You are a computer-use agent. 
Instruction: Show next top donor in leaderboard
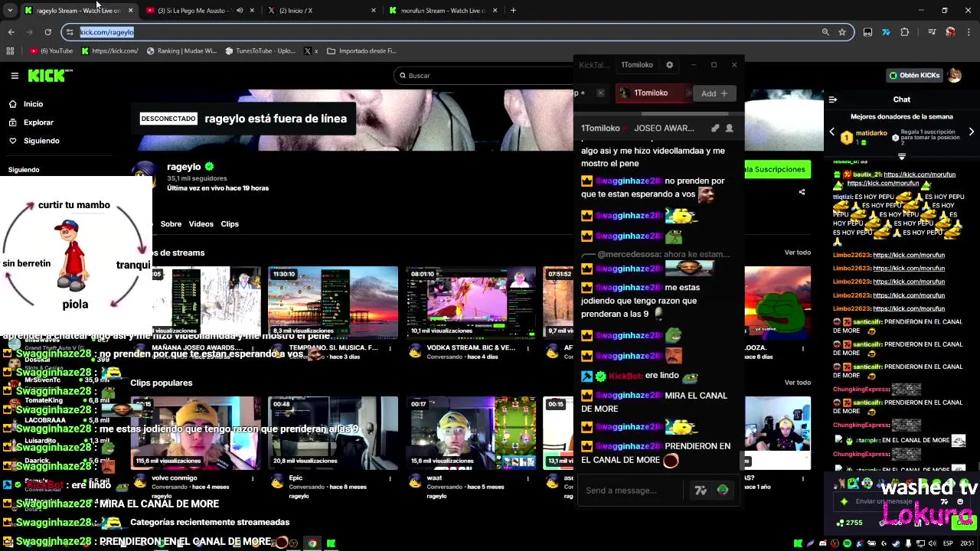[971, 132]
